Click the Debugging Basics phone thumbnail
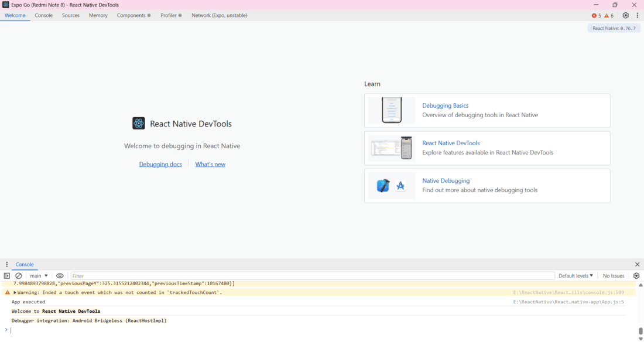The width and height of the screenshot is (644, 342). click(392, 110)
